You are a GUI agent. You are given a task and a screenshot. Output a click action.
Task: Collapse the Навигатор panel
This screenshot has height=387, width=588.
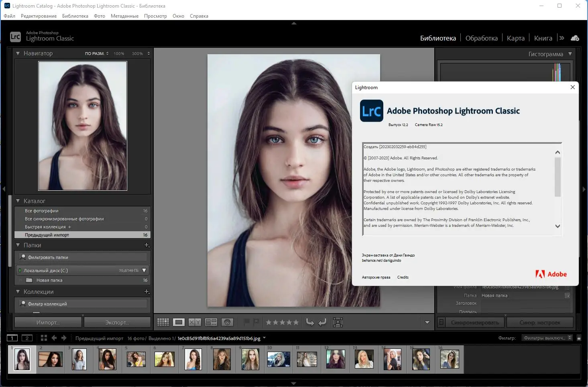click(18, 53)
